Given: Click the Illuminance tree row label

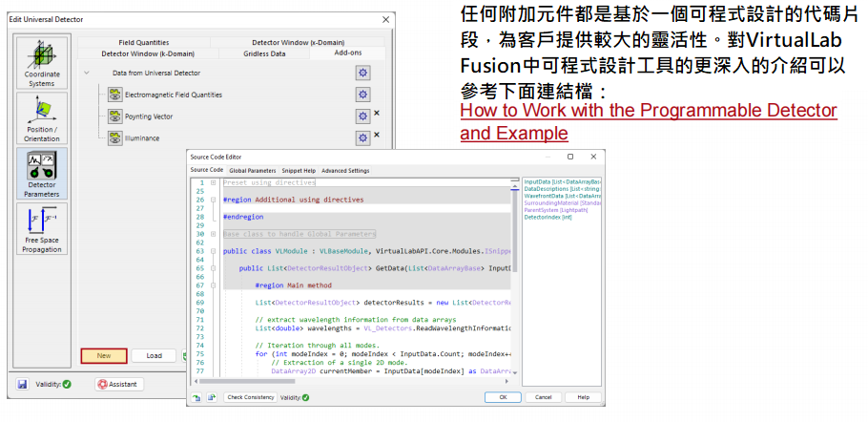Looking at the screenshot, I should 142,138.
